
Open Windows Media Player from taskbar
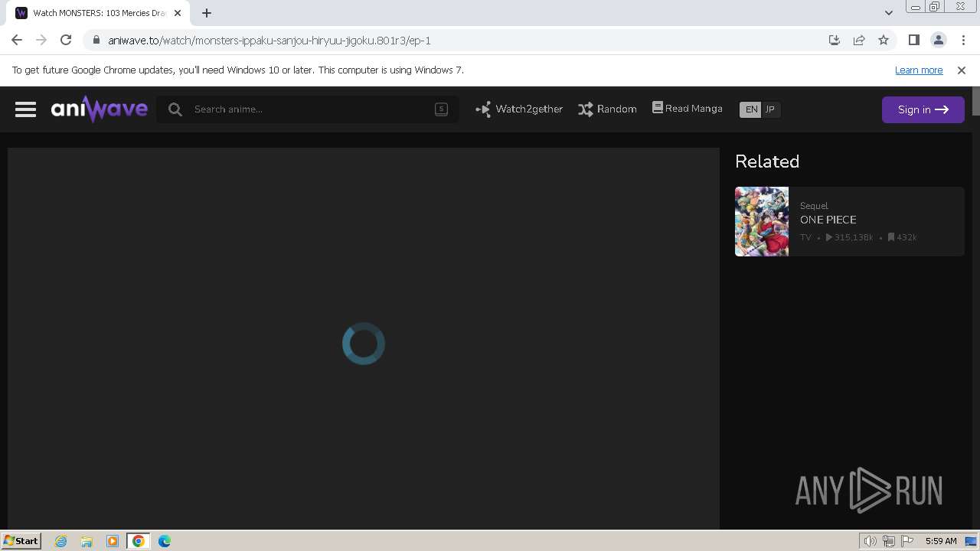click(x=113, y=541)
